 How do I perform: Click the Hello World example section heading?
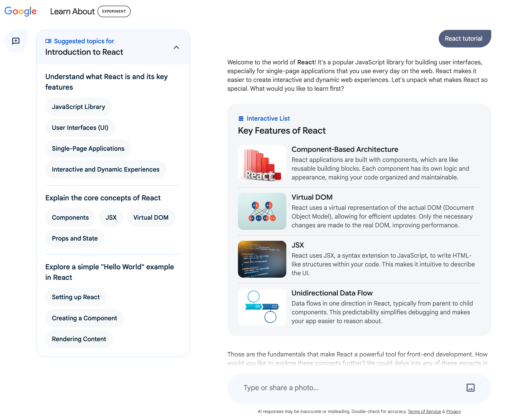[110, 272]
